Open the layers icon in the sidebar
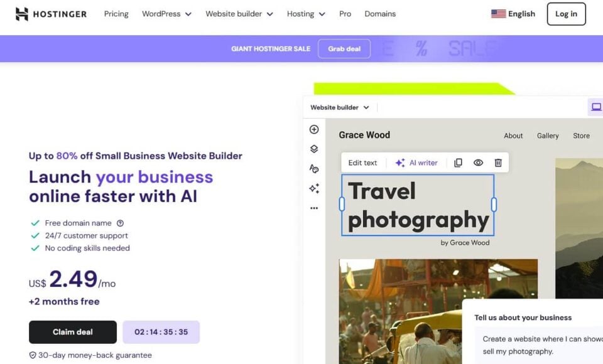This screenshot has height=364, width=603. click(314, 149)
